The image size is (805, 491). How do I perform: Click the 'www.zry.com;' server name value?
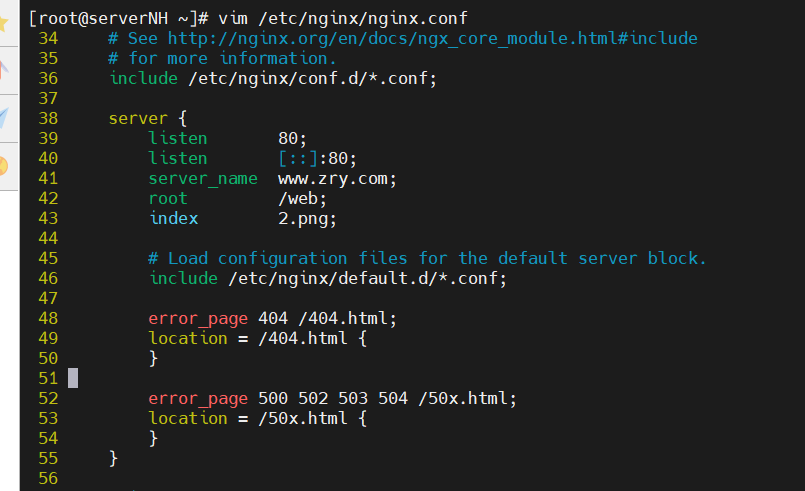click(337, 179)
